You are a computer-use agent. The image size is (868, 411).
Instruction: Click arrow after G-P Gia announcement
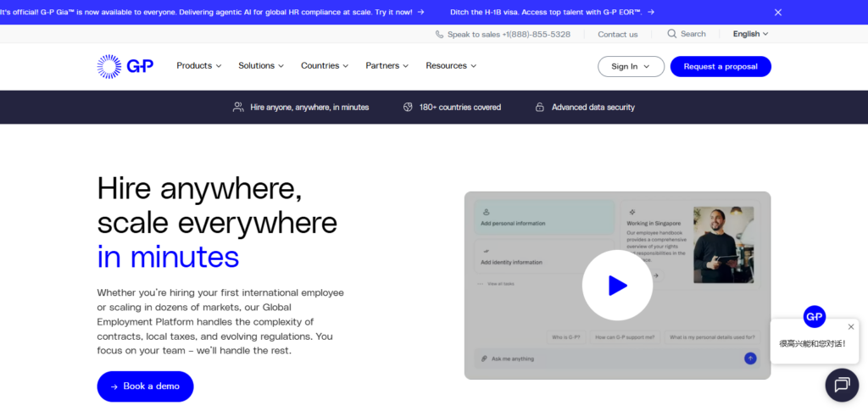click(x=420, y=12)
